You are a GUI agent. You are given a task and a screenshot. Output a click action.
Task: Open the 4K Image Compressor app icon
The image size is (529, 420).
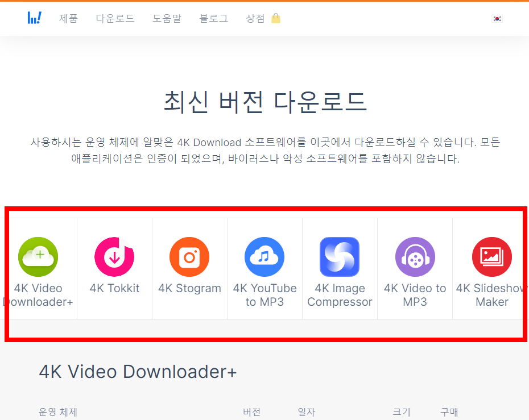tap(340, 256)
